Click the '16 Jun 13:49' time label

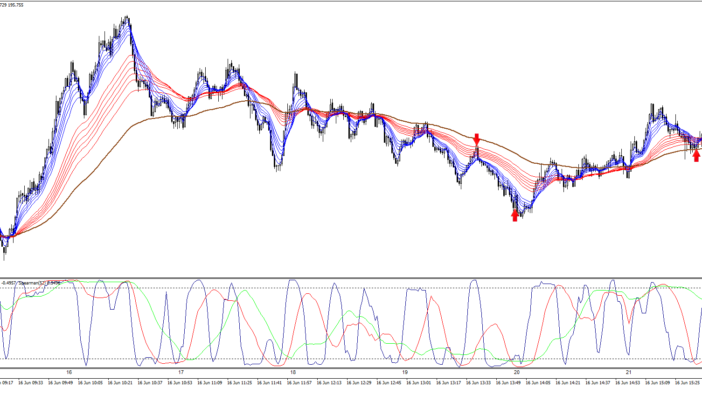click(508, 383)
